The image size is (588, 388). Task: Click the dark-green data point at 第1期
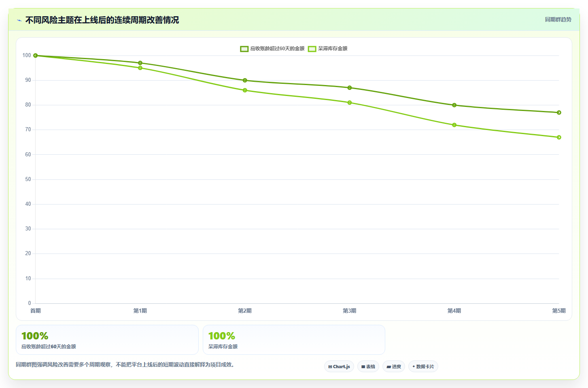tap(140, 63)
